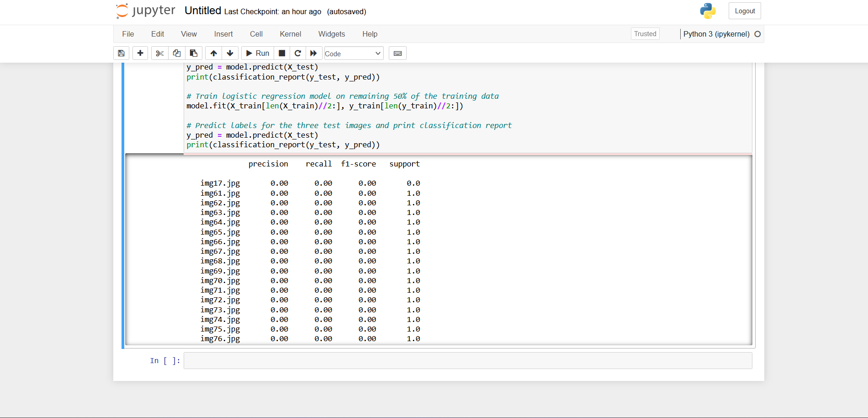Cut selected cells using the scissors icon
The width and height of the screenshot is (868, 418).
coord(159,54)
